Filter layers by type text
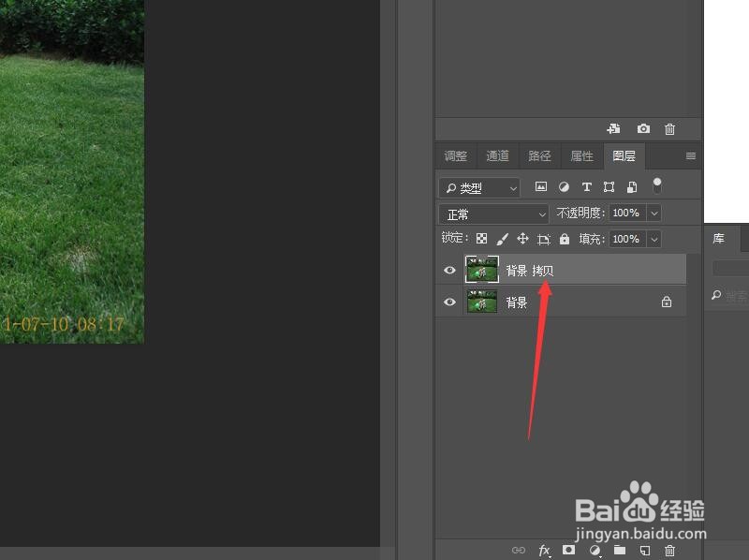This screenshot has width=749, height=560. click(586, 187)
